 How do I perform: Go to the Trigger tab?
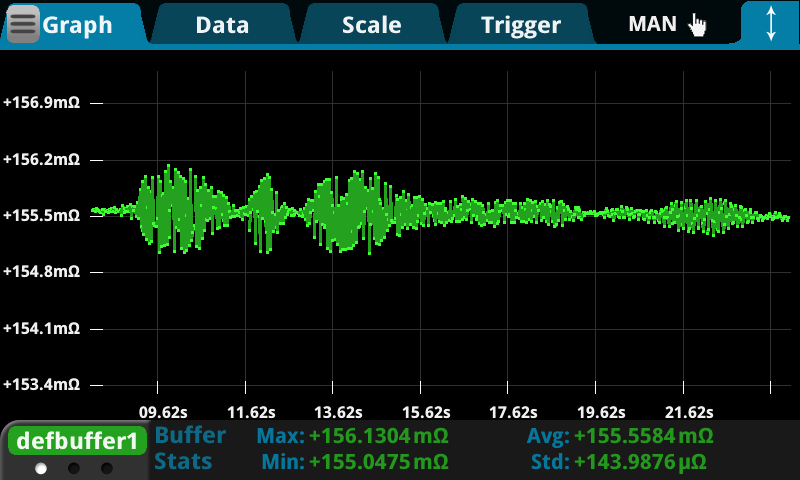520,25
